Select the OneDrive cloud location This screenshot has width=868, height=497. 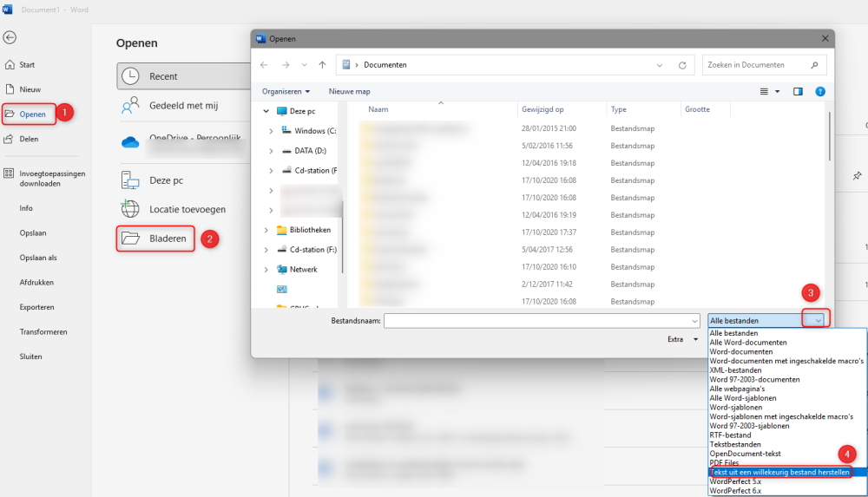coord(182,141)
